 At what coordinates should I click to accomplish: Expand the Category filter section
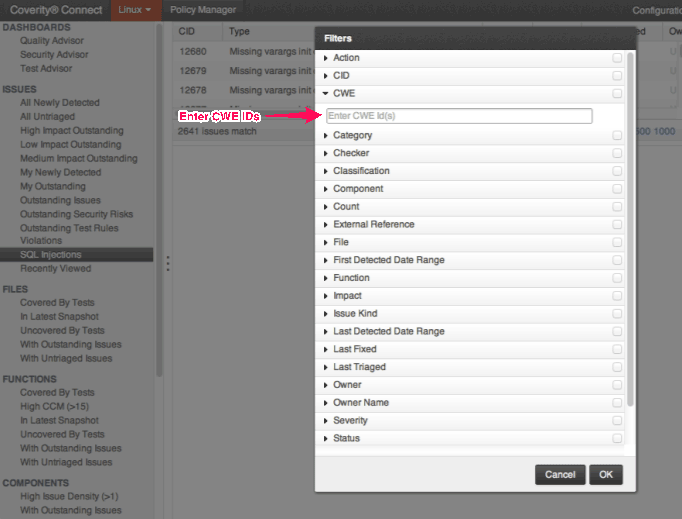(x=325, y=135)
